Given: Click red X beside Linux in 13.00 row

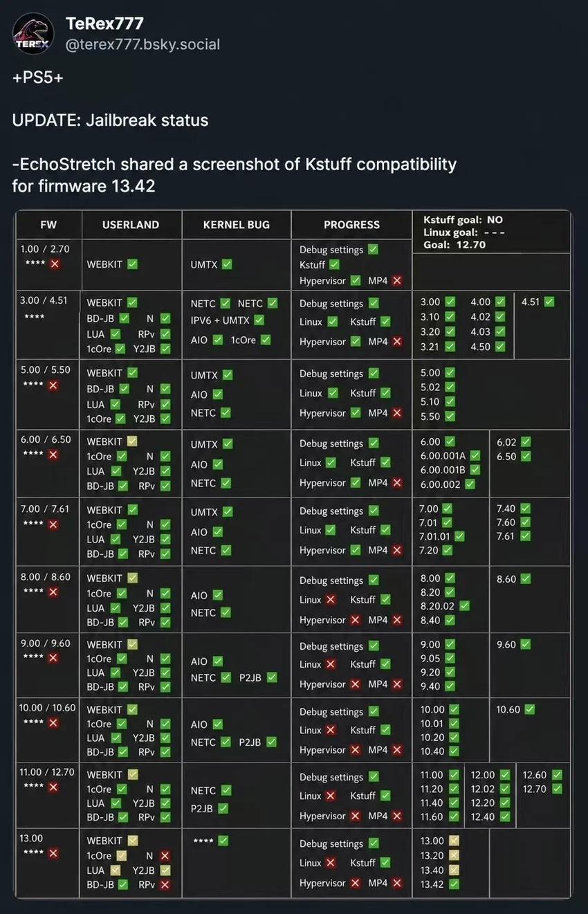Looking at the screenshot, I should (x=331, y=863).
